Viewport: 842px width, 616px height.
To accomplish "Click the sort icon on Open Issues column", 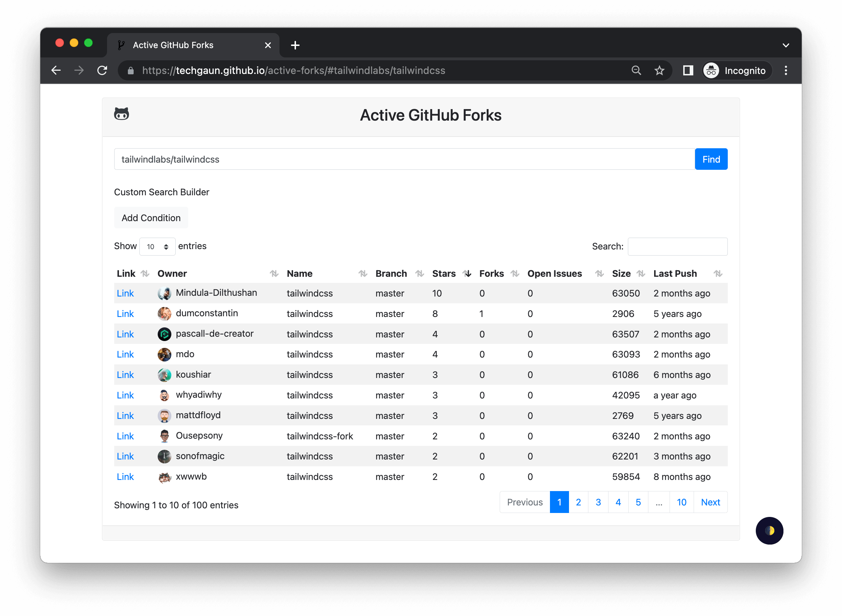I will click(599, 273).
